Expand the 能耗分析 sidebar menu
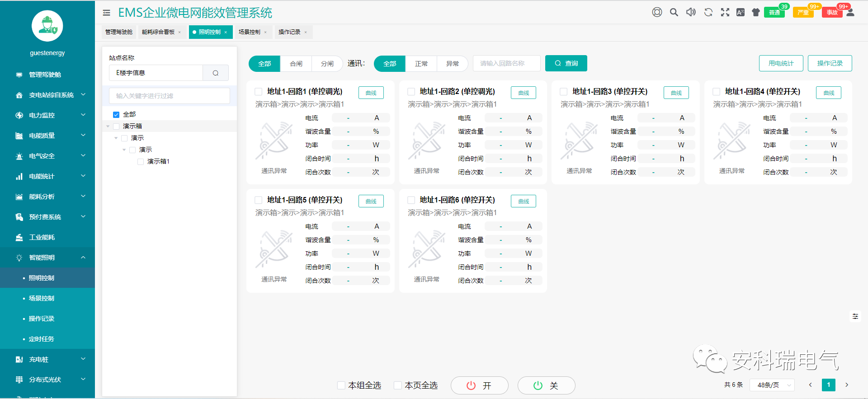 click(x=47, y=197)
